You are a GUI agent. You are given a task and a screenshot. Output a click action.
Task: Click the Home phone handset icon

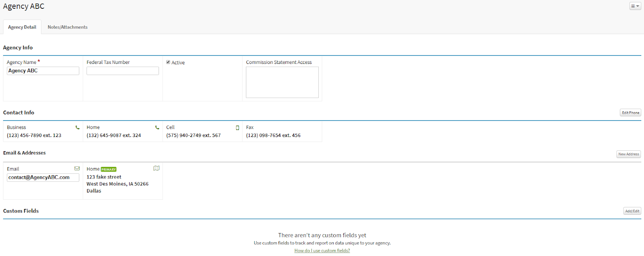click(x=157, y=127)
